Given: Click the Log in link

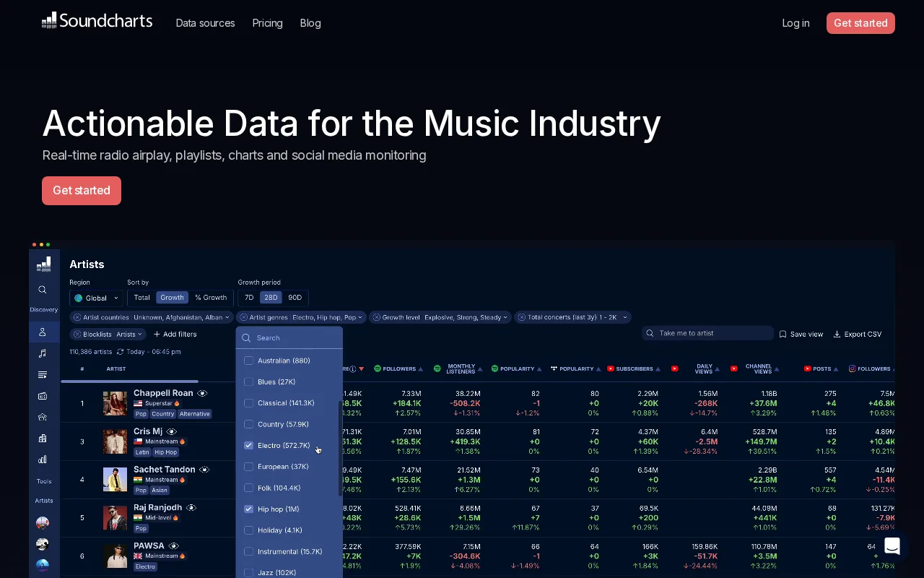Looking at the screenshot, I should click(796, 23).
